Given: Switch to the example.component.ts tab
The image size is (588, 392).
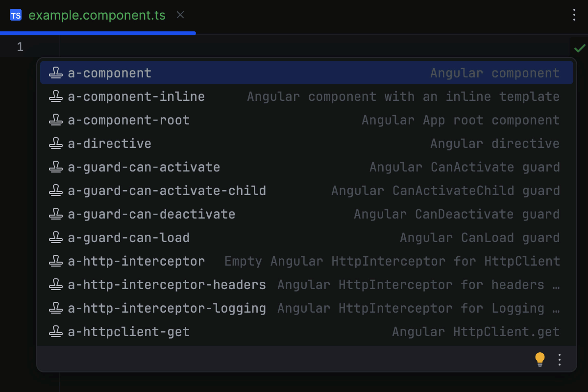Looking at the screenshot, I should tap(97, 15).
